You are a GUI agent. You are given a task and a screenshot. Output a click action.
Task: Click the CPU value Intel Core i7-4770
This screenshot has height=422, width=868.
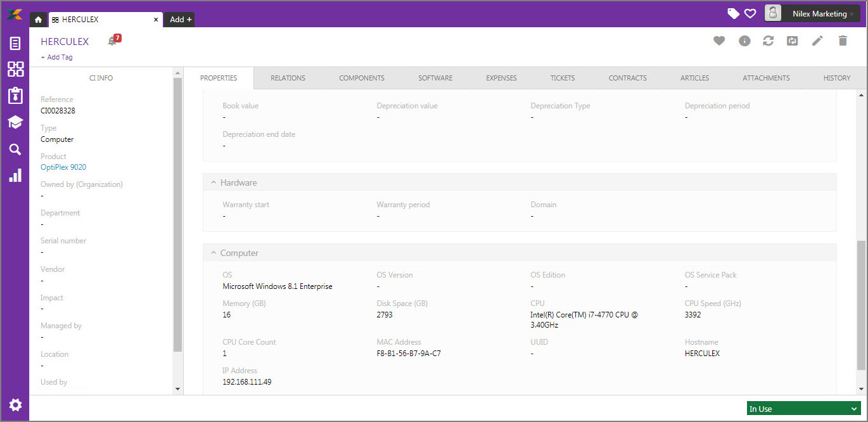pyautogui.click(x=584, y=319)
